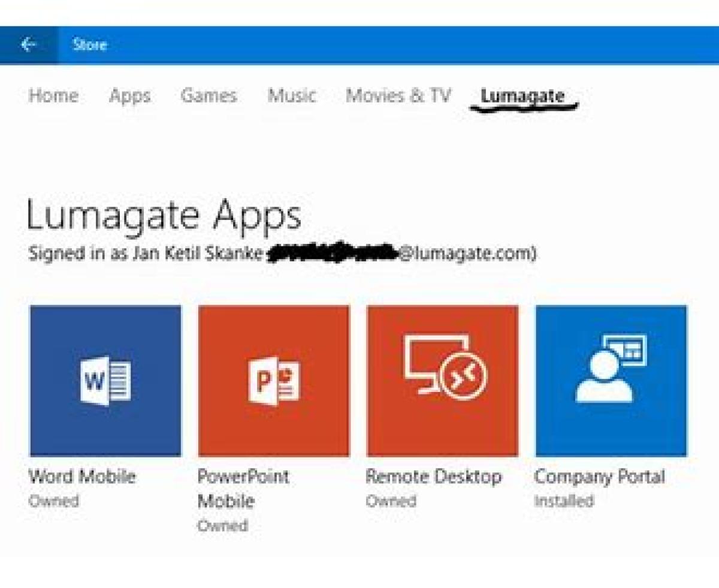Open the PowerPoint Mobile app tile

click(x=274, y=381)
